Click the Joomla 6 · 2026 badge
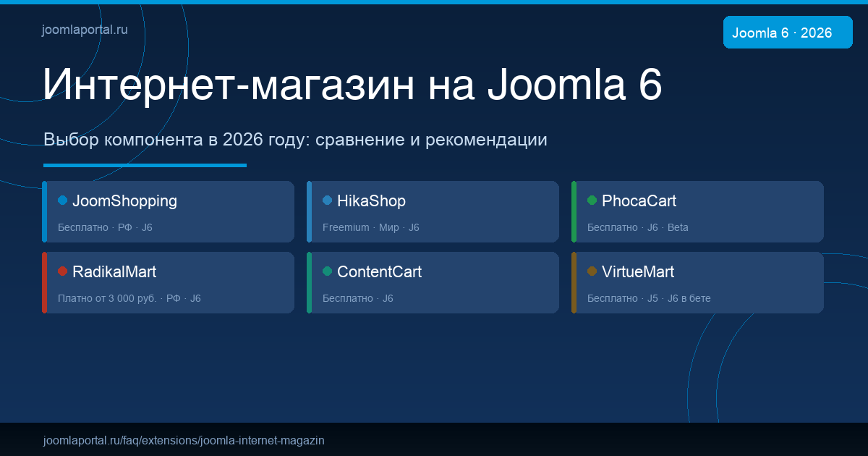Image resolution: width=868 pixels, height=456 pixels. point(788,33)
